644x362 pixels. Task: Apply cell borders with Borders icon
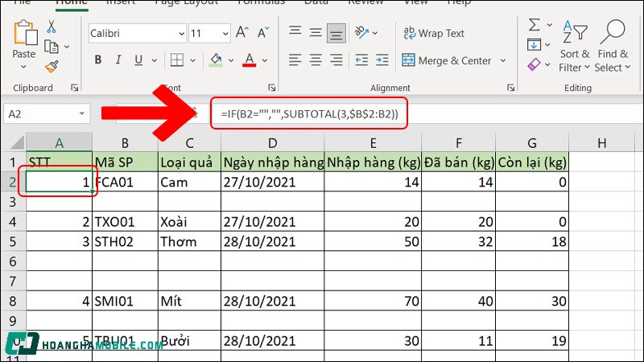point(177,60)
